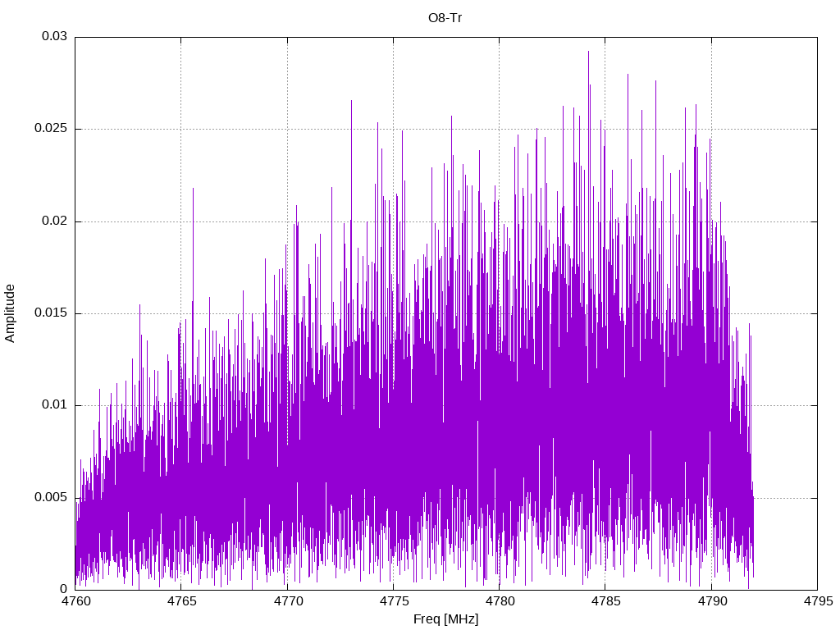This screenshot has height=630, width=840.
Task: Click the 0.025 y-axis tick label
Action: (51, 129)
